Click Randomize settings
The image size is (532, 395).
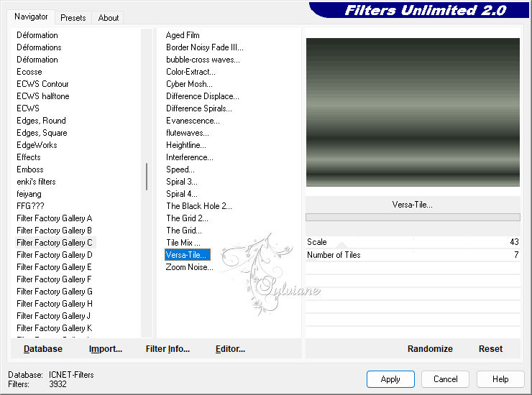coord(430,349)
